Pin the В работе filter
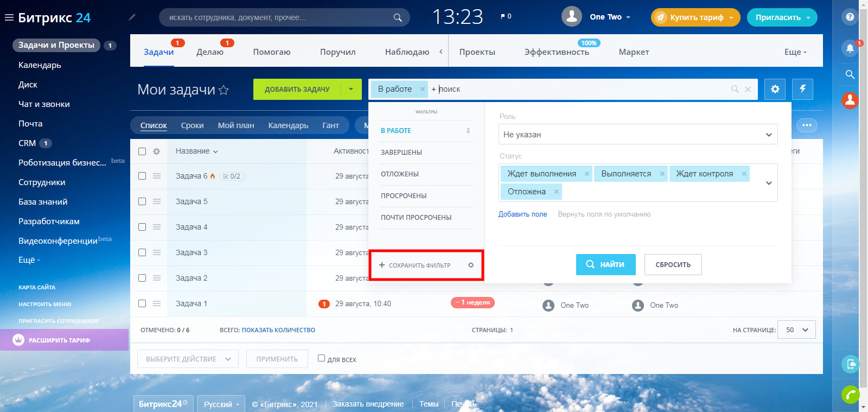The image size is (868, 412). click(x=468, y=131)
